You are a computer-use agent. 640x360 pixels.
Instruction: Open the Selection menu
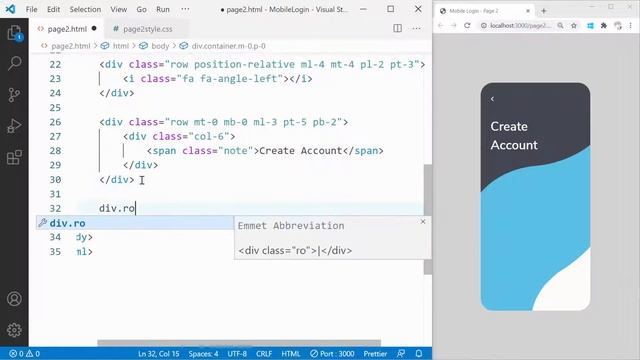coord(85,9)
